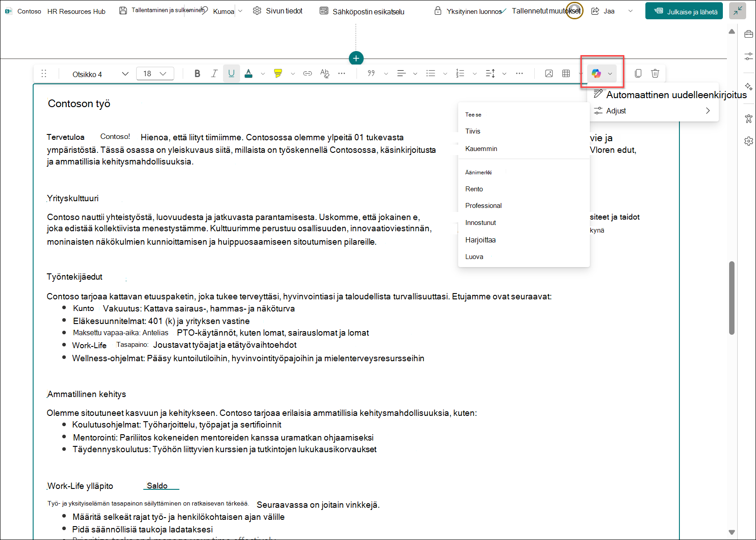Viewport: 756px width, 540px height.
Task: Collapse editor with the arrows icon
Action: 738,11
